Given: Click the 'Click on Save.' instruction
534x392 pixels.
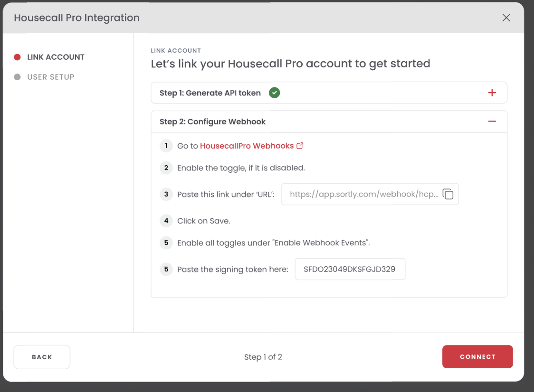Looking at the screenshot, I should pos(204,221).
